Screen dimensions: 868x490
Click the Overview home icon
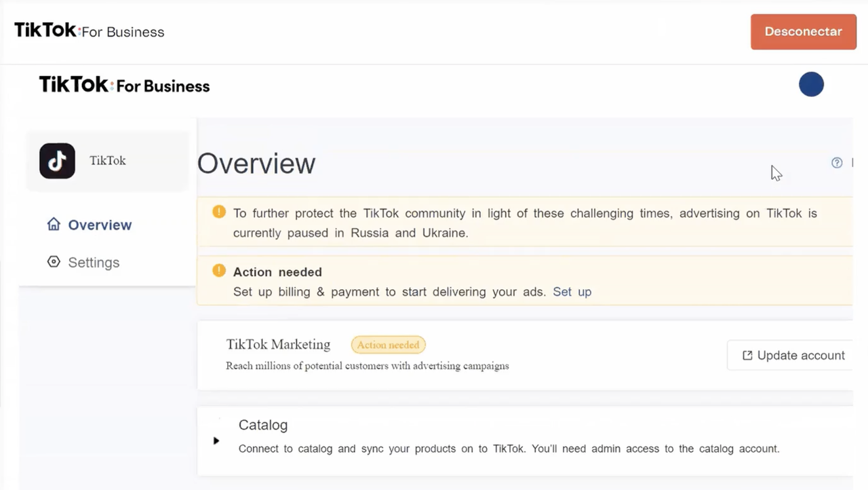(54, 224)
